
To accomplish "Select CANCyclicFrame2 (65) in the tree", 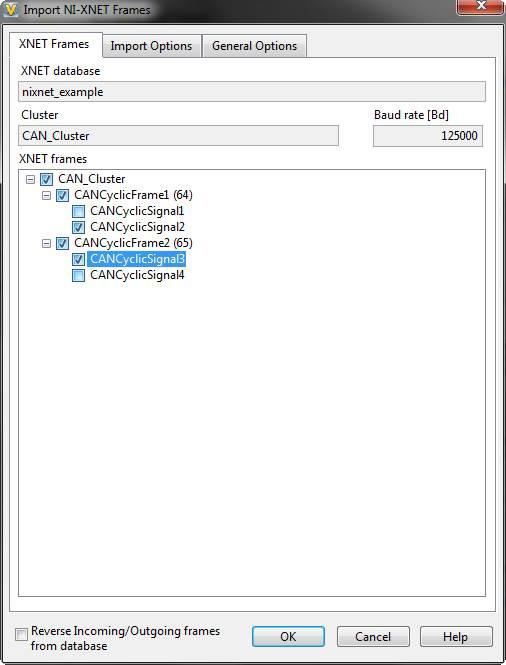I will (133, 243).
